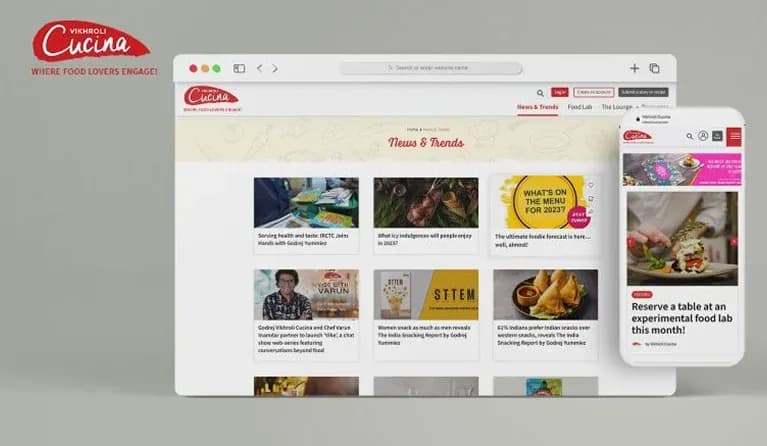This screenshot has width=767, height=446.
Task: Click the Cucina logo on the phone
Action: click(x=637, y=136)
